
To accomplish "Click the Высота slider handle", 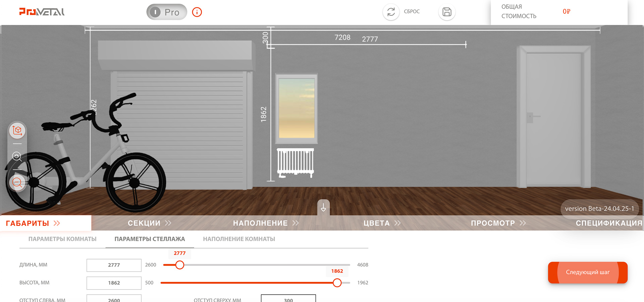I will point(337,283).
